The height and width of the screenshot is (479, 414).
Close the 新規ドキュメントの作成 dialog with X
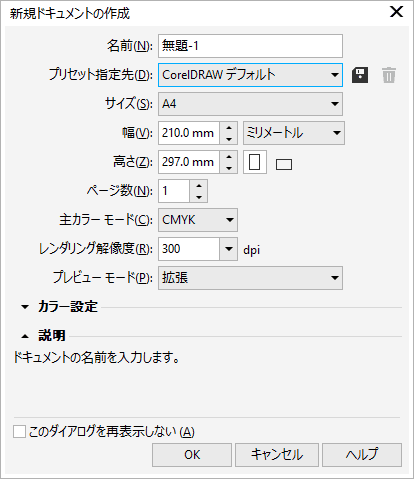(396, 12)
